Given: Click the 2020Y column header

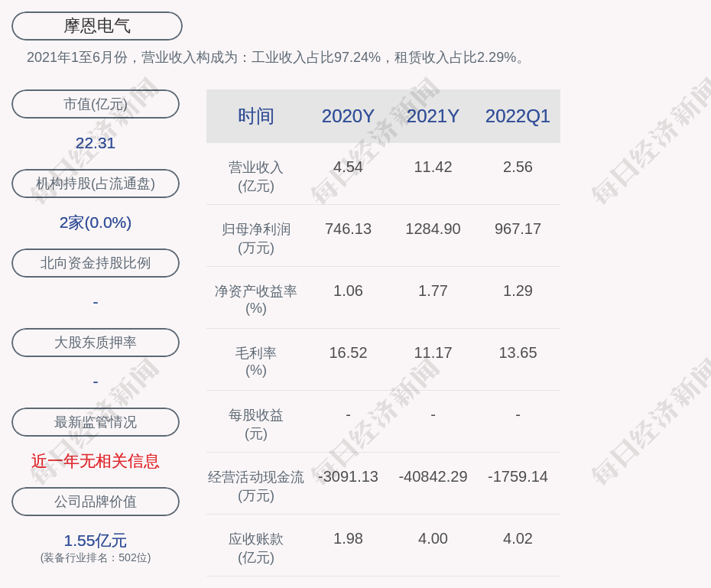Looking at the screenshot, I should (348, 116).
